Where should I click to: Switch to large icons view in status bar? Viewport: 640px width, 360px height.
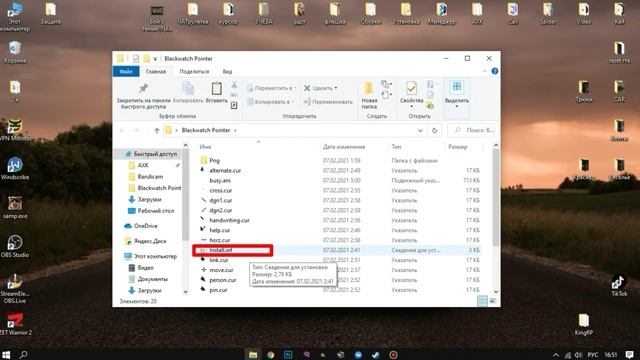(x=493, y=301)
